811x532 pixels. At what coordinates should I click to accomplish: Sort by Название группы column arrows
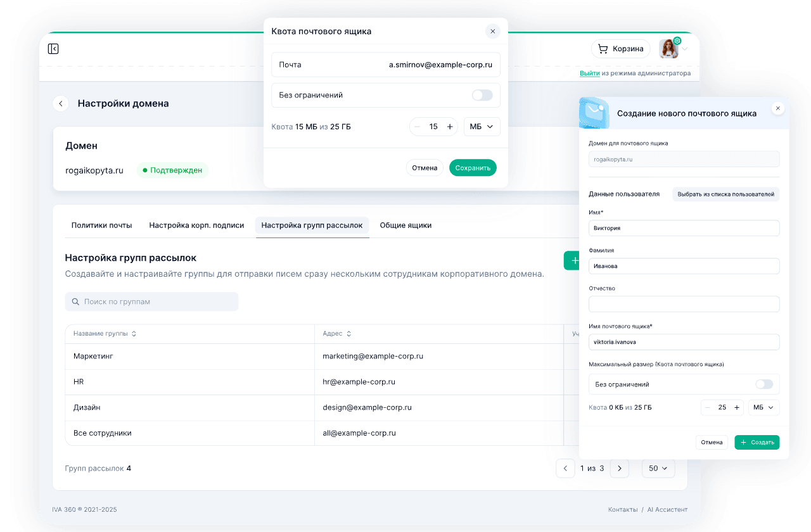coord(134,334)
